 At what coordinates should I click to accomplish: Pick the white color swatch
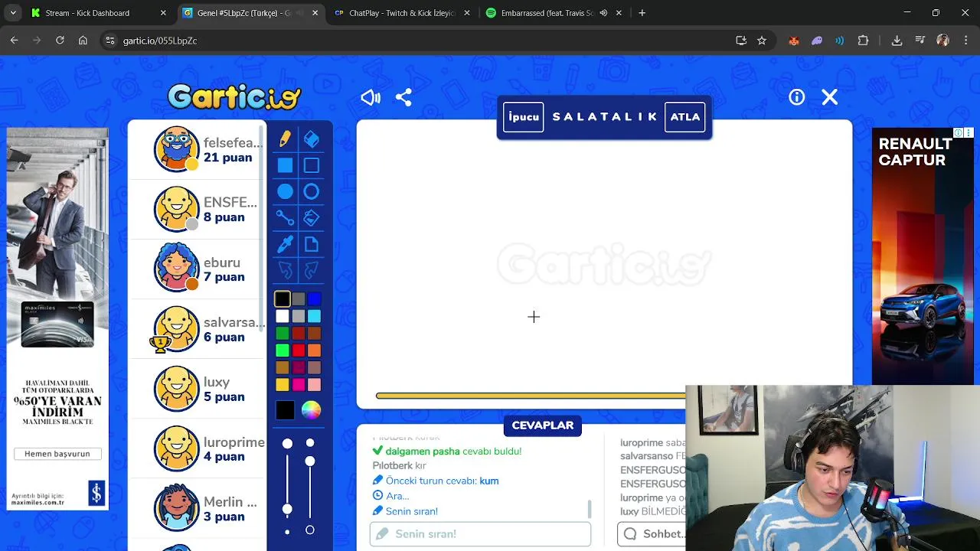tap(283, 316)
